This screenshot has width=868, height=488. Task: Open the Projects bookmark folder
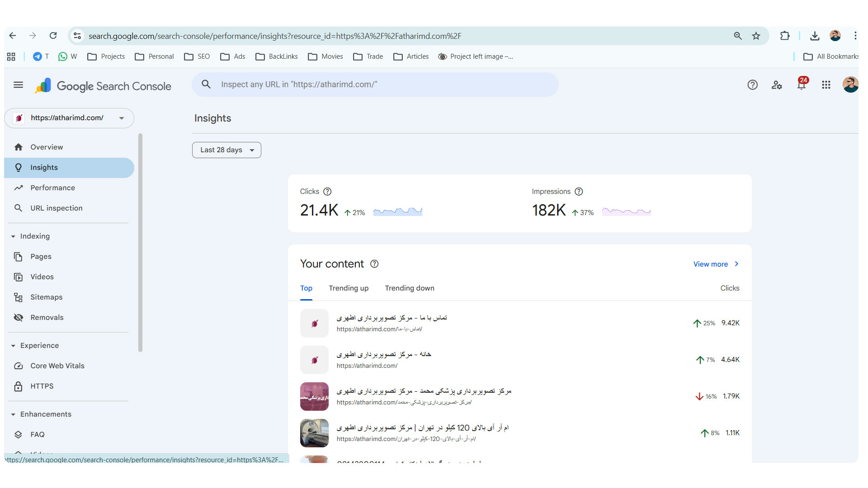coord(106,56)
